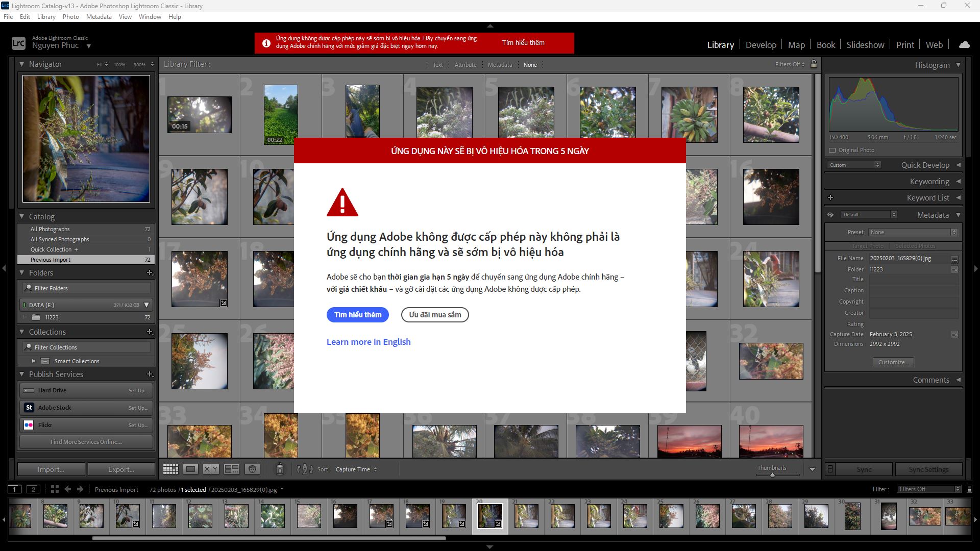Go forward with the right arrow
The height and width of the screenshot is (551, 980).
pos(80,489)
